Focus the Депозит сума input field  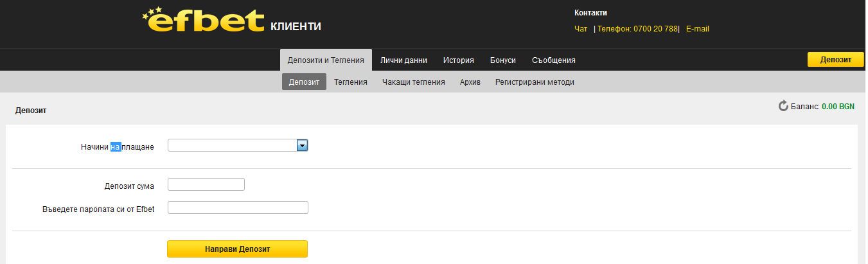pos(206,185)
